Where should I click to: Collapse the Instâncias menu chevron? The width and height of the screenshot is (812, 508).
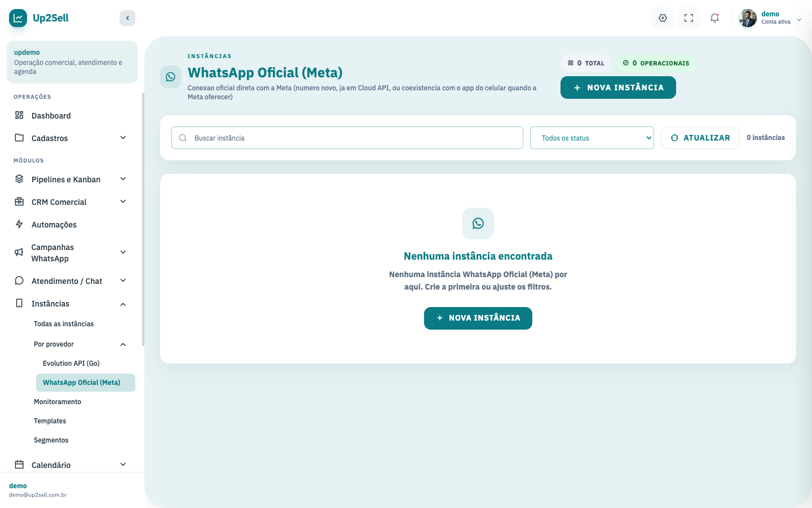point(123,304)
